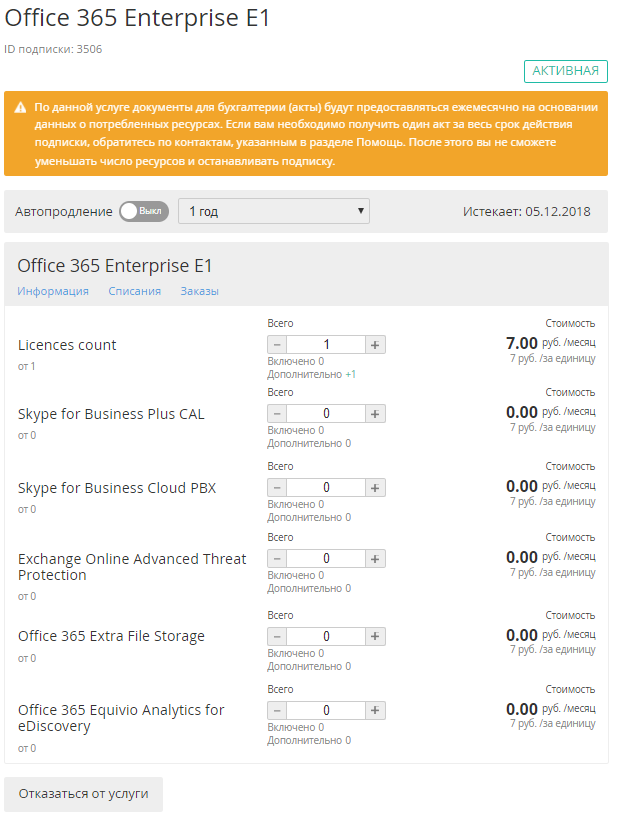This screenshot has width=617, height=814.
Task: Click the Licences count label
Action: click(67, 345)
